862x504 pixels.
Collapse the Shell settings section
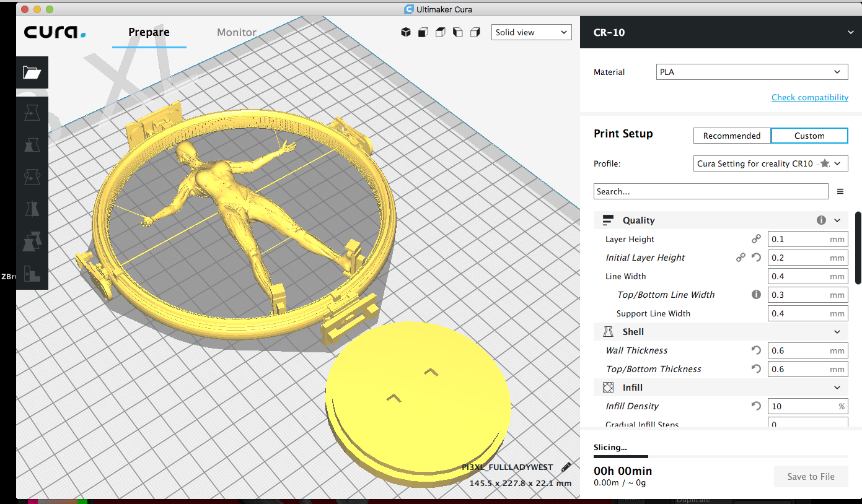tap(837, 332)
